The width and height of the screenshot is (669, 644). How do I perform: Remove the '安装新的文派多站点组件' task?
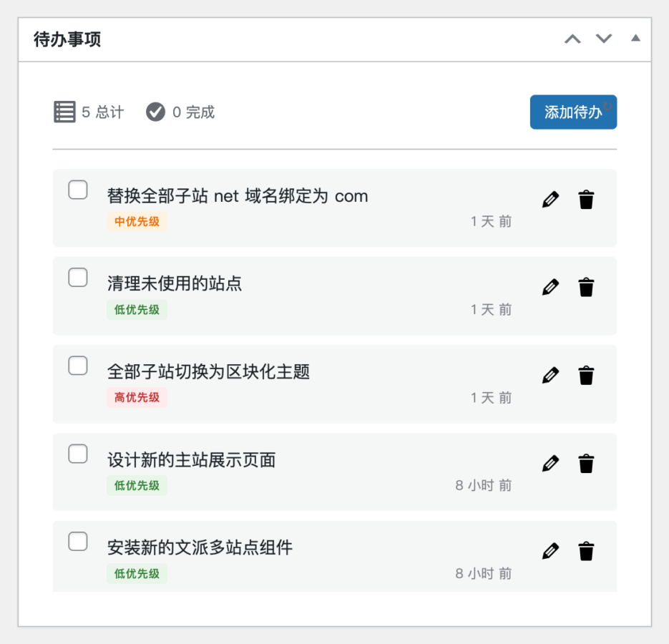(586, 552)
